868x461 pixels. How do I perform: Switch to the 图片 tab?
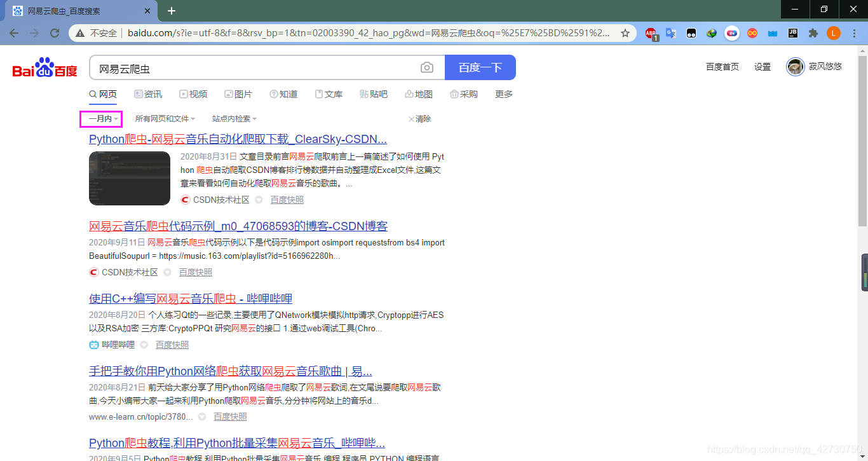point(238,94)
